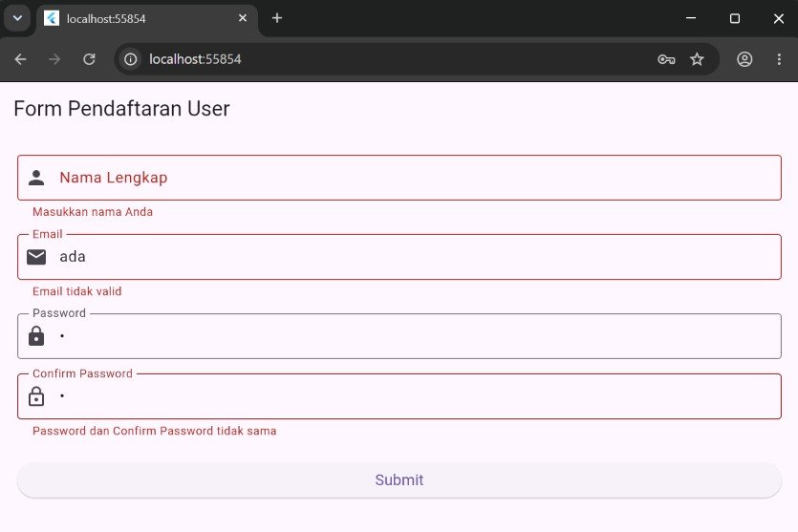The width and height of the screenshot is (798, 532).
Task: Click the 'Email tidak valid' error message
Action: point(76,291)
